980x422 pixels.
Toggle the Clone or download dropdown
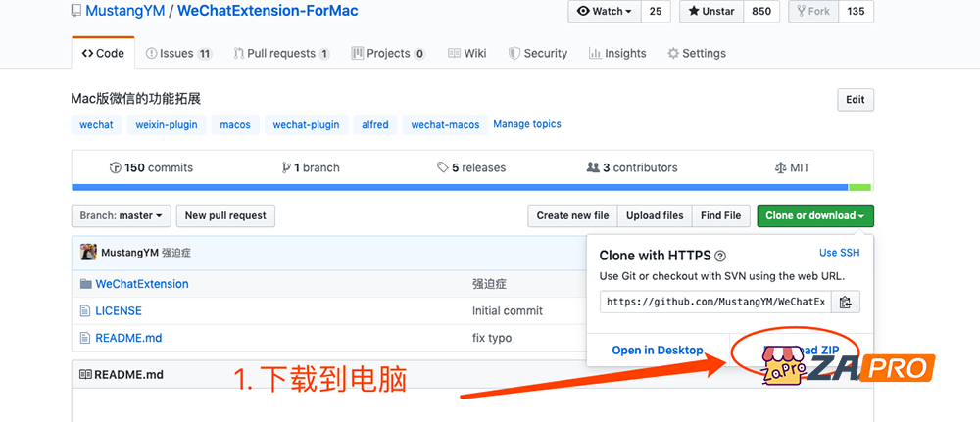tap(815, 216)
